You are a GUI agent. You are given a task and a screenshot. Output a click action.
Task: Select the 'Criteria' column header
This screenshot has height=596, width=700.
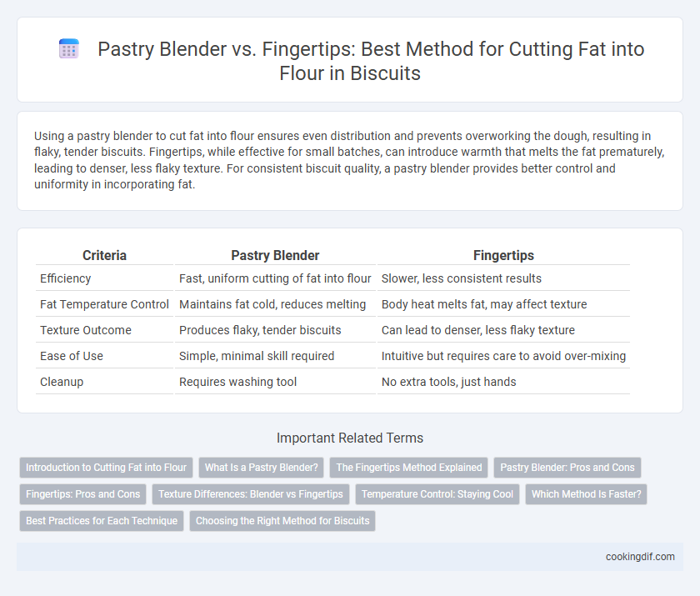pyautogui.click(x=104, y=255)
